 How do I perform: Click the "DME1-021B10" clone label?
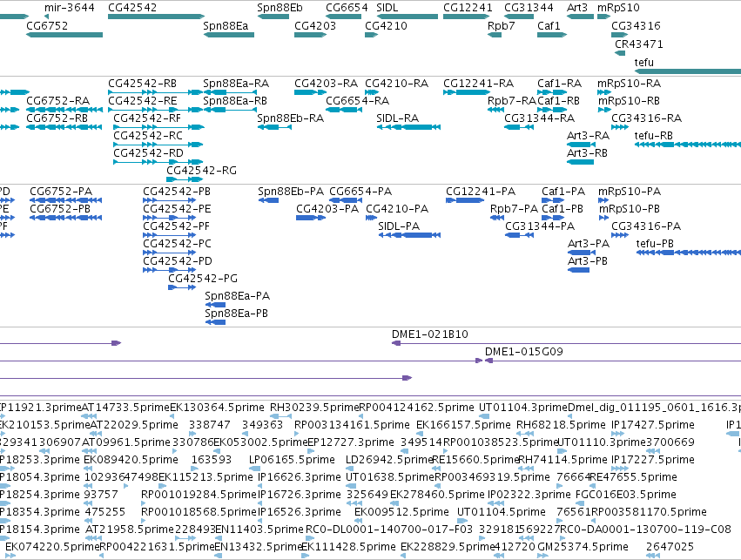click(430, 334)
